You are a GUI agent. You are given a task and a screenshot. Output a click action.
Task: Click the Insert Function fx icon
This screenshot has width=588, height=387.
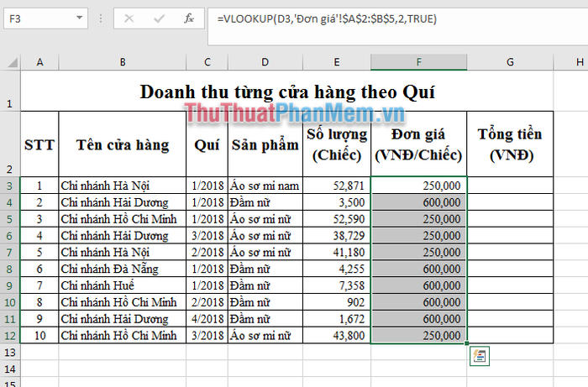click(189, 18)
